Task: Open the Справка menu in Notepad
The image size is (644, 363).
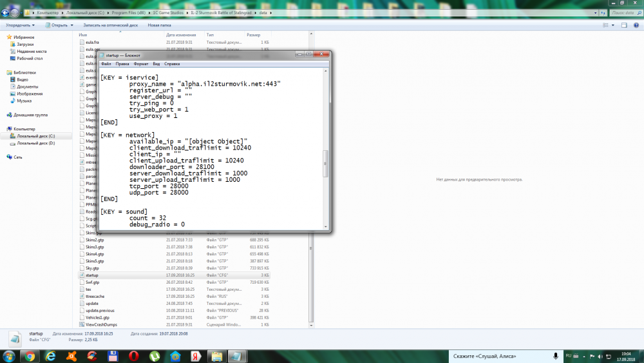Action: pos(172,64)
